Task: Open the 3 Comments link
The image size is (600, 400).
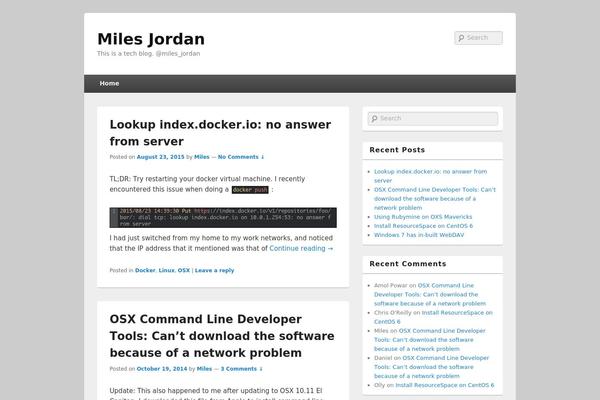Action: click(x=241, y=369)
